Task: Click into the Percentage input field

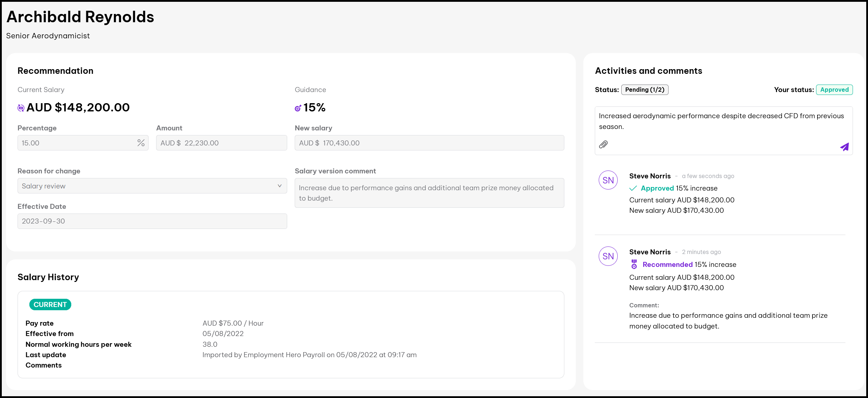Action: pyautogui.click(x=75, y=143)
